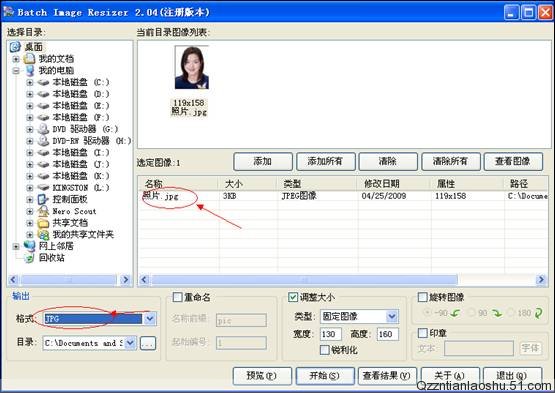
Task: Select the 照片.jpg thumbnail image
Action: (191, 67)
